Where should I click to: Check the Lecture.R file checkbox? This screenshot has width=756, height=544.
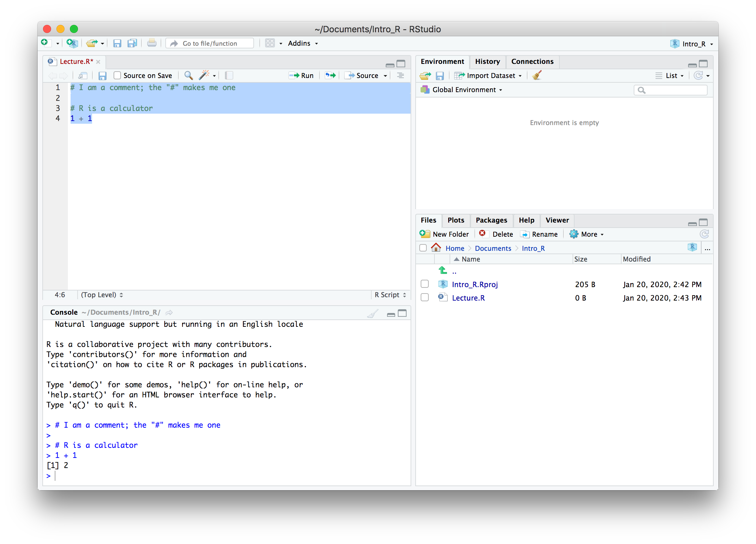425,298
